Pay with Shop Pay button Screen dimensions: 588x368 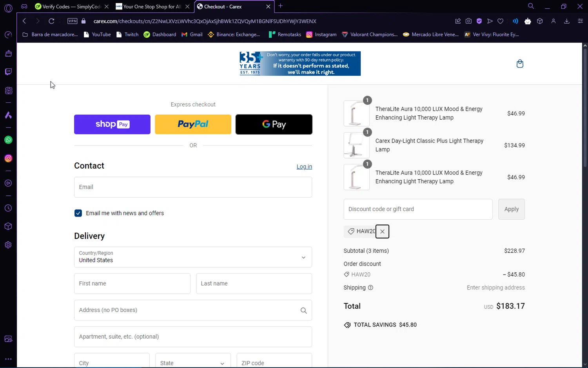[112, 124]
